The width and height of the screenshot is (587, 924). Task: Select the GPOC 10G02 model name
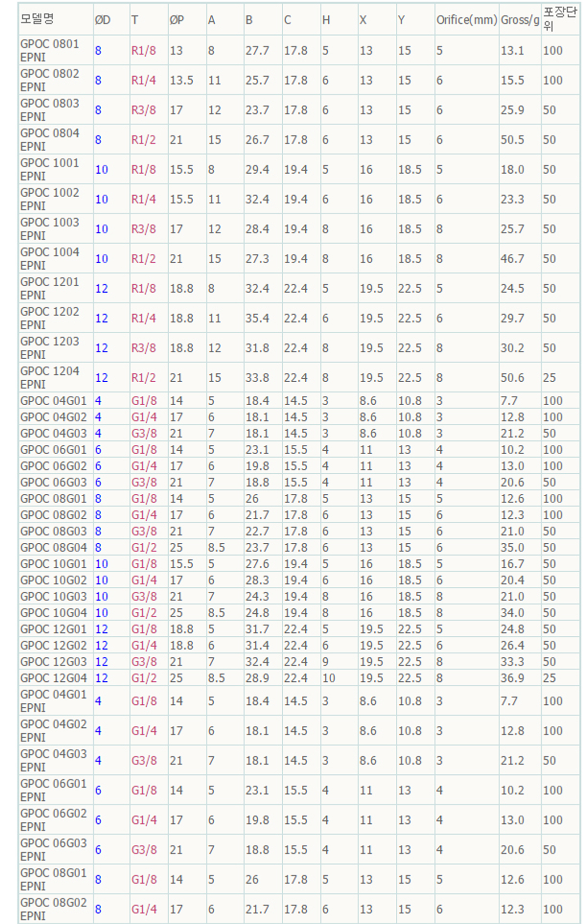[x=53, y=580]
